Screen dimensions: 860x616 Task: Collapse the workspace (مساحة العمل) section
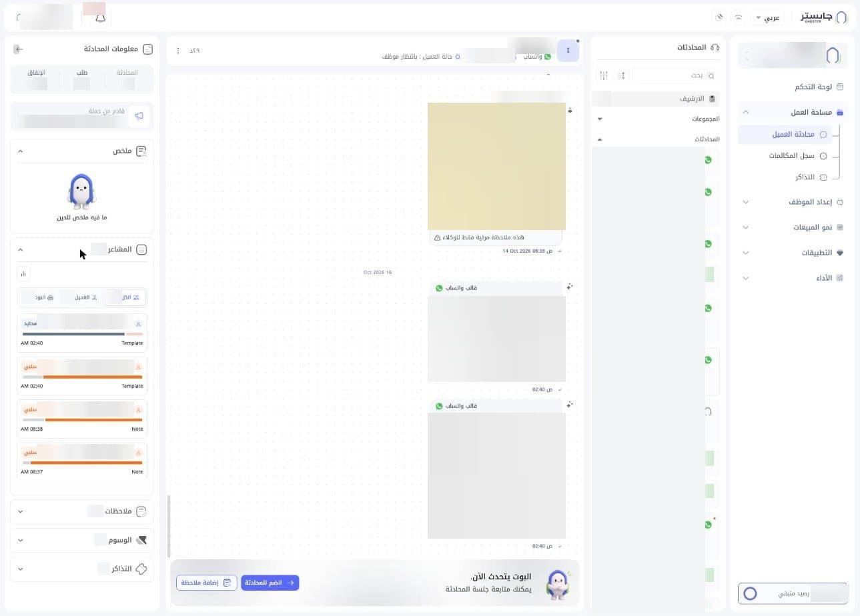[x=746, y=113]
